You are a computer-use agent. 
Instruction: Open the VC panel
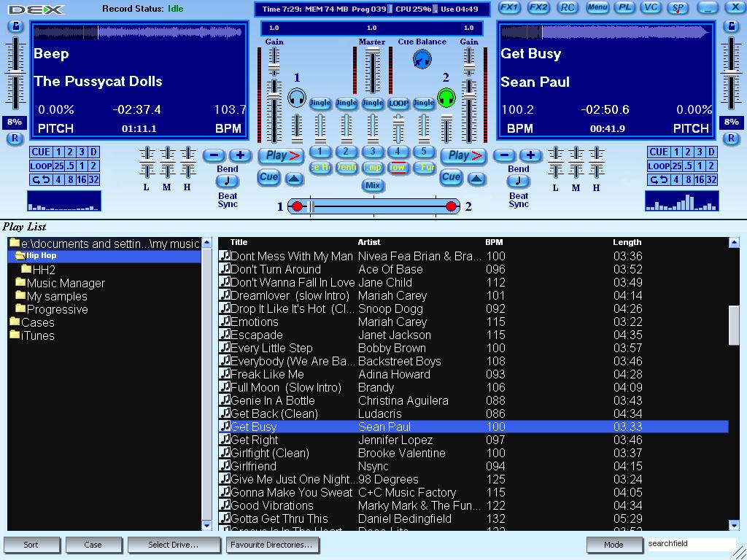click(x=650, y=8)
